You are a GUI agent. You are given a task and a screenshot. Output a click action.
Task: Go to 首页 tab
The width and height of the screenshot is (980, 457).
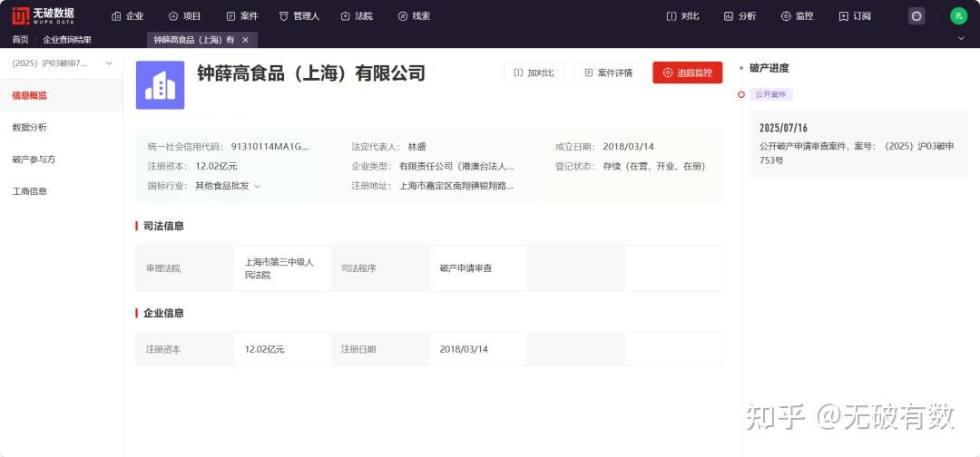20,40
